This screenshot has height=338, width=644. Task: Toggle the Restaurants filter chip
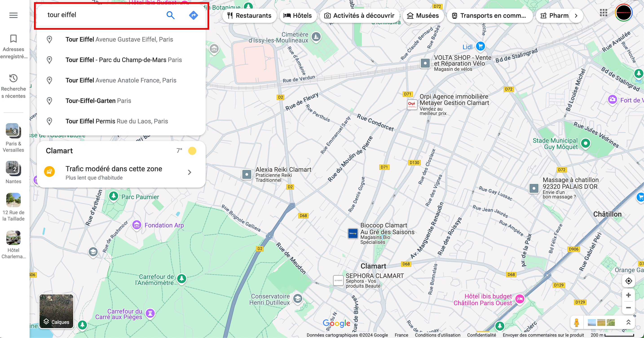pyautogui.click(x=249, y=16)
